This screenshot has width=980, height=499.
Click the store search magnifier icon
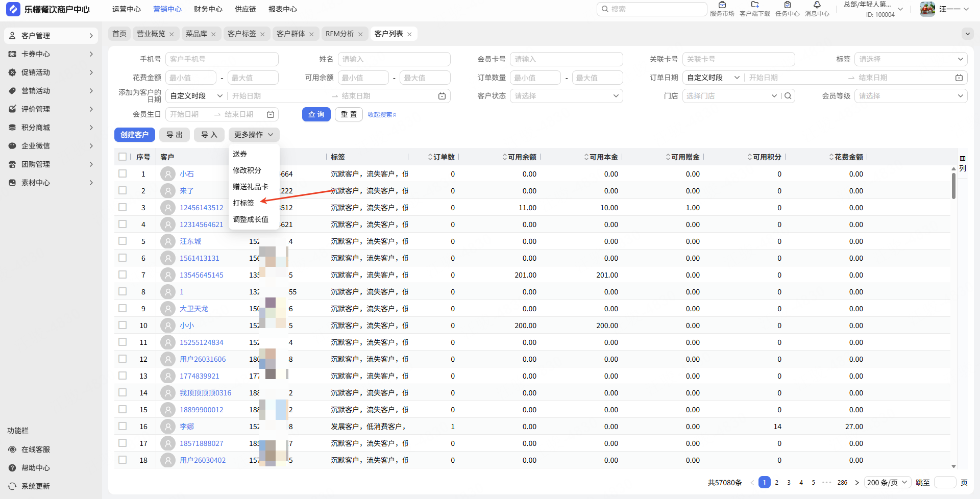788,96
